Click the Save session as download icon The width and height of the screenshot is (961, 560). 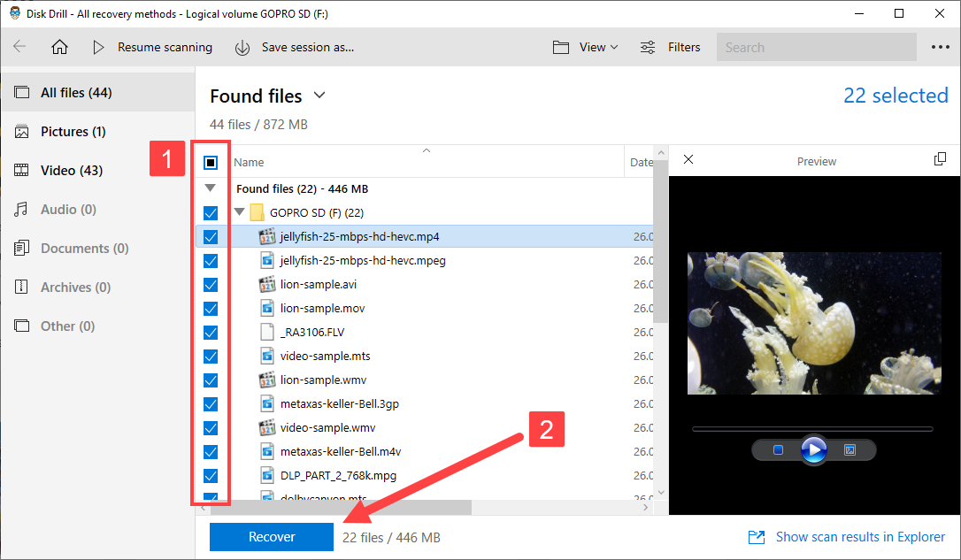point(242,47)
